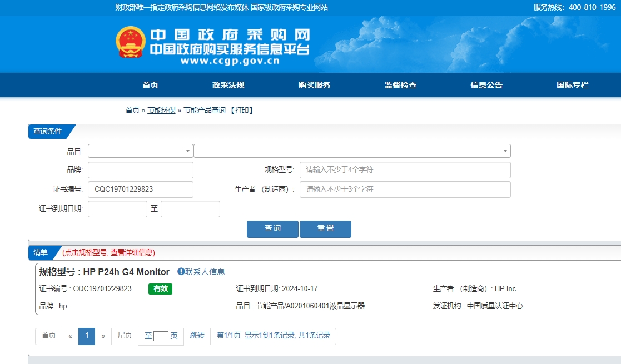Click the 首页 breadcrumb link
Viewport: 621px width, 364px height.
[x=132, y=110]
